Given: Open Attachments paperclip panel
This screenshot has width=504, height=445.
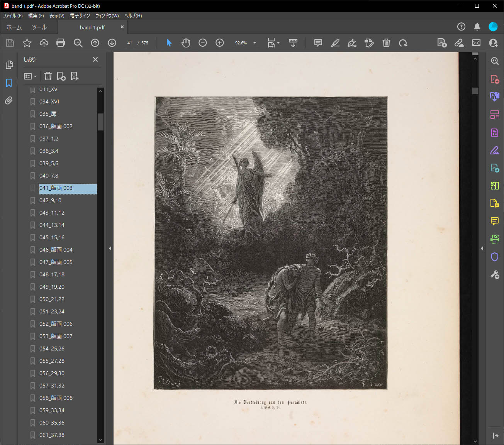Looking at the screenshot, I should tap(9, 101).
